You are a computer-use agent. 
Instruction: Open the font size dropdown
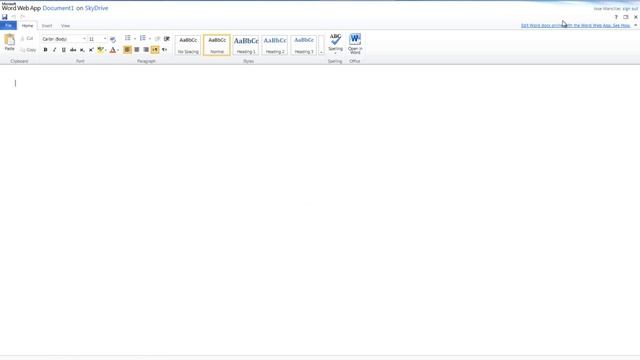pyautogui.click(x=105, y=39)
